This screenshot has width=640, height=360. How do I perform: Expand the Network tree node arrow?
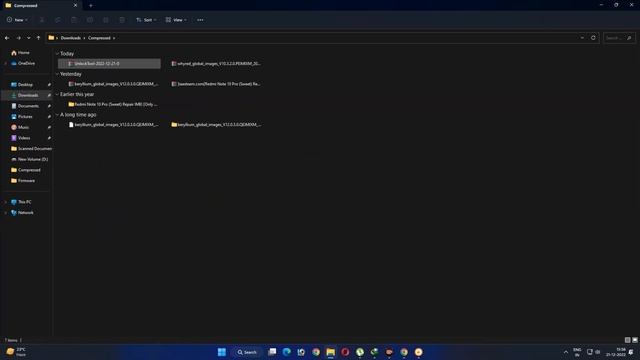(x=6, y=213)
